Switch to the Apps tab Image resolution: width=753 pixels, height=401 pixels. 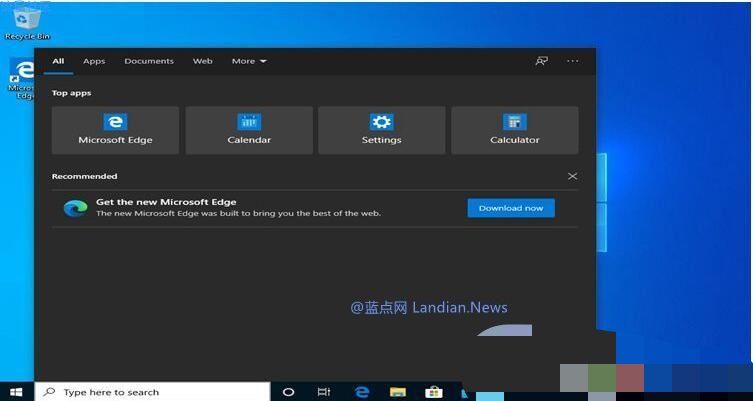(94, 61)
